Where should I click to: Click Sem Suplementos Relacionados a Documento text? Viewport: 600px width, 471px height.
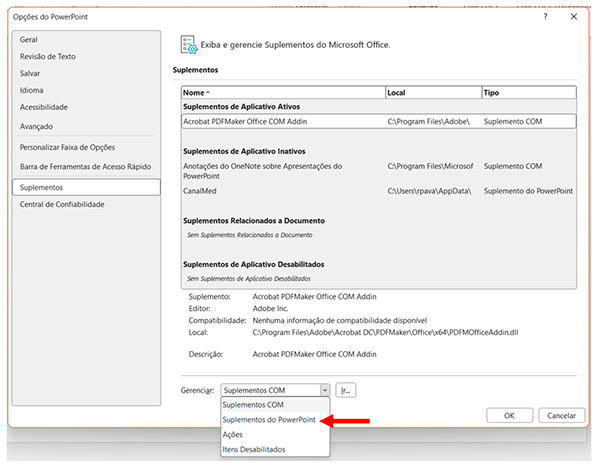pyautogui.click(x=250, y=235)
